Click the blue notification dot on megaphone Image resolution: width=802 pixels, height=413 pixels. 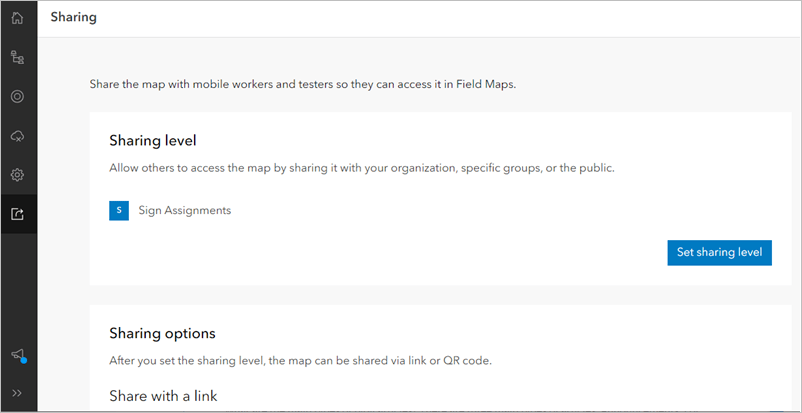(24, 360)
